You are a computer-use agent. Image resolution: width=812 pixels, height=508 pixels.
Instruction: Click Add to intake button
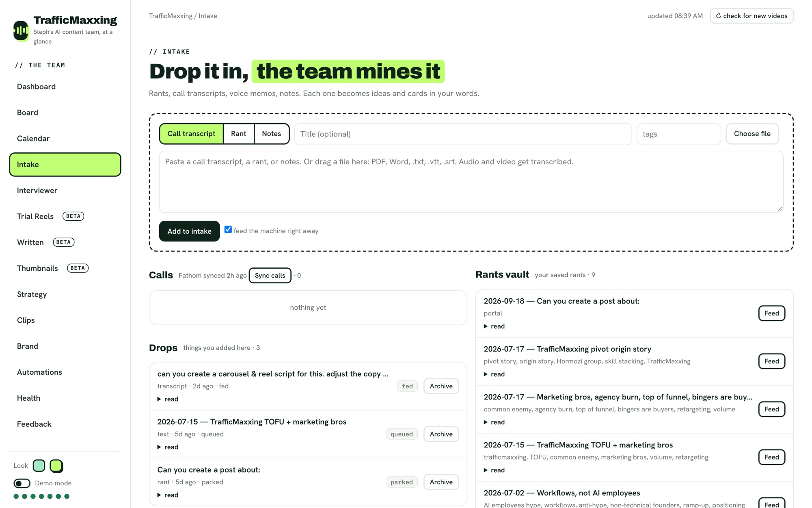[x=189, y=231]
